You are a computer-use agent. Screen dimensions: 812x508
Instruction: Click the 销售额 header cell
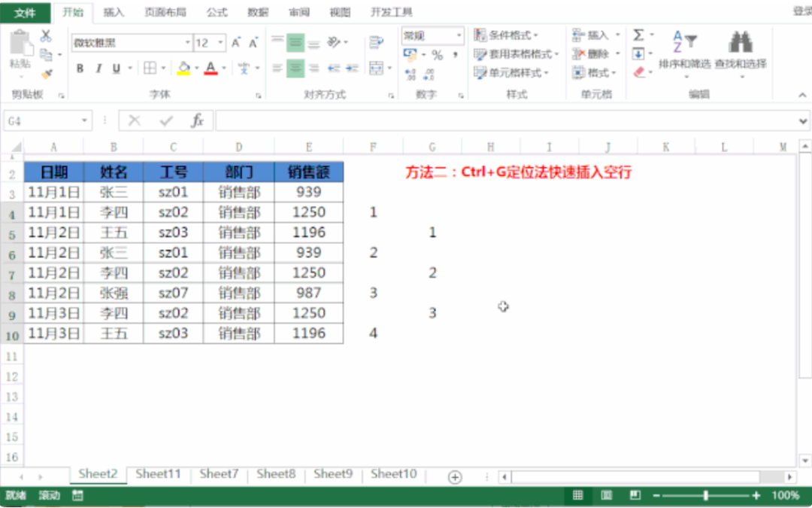(x=309, y=172)
